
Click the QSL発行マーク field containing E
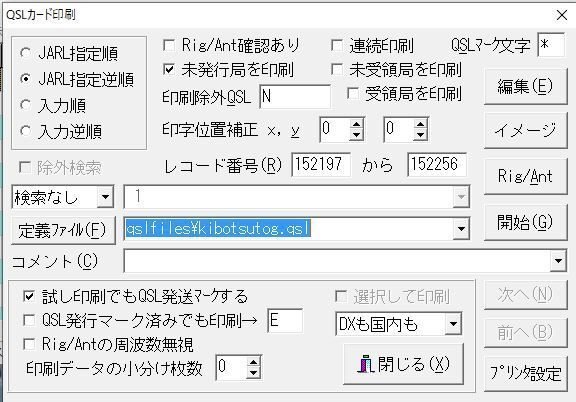[285, 321]
